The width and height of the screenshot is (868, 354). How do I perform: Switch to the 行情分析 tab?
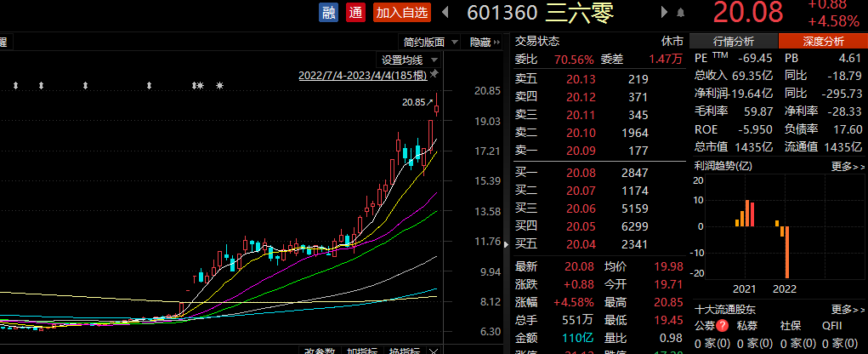tap(733, 42)
